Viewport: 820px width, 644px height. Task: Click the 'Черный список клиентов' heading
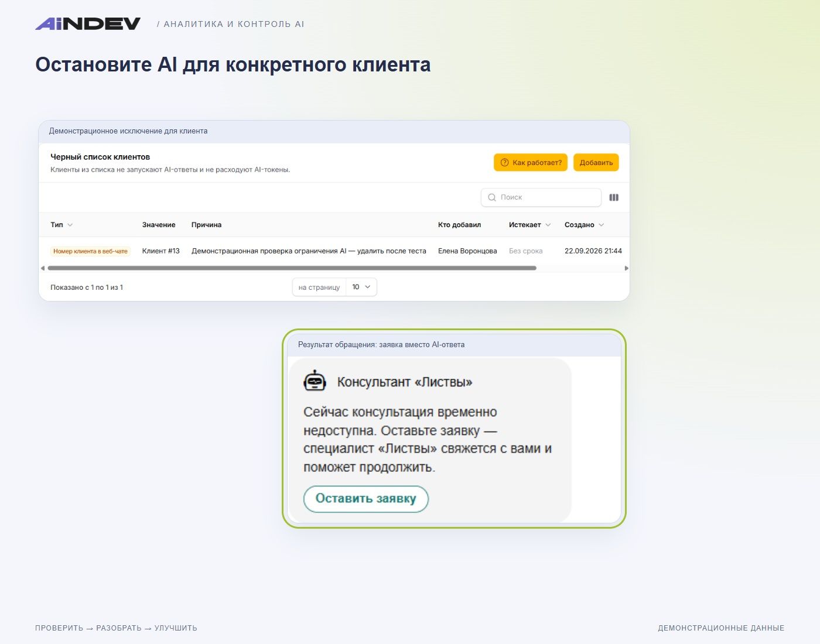click(100, 157)
